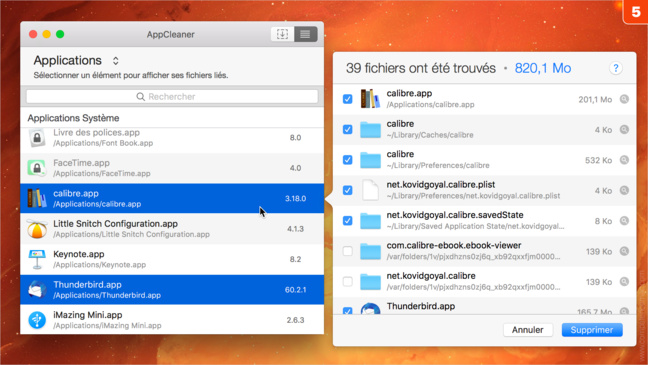This screenshot has width=648, height=365.
Task: Reveal net.kovidgoyal.calibre.plist with magnifier
Action: pos(624,190)
